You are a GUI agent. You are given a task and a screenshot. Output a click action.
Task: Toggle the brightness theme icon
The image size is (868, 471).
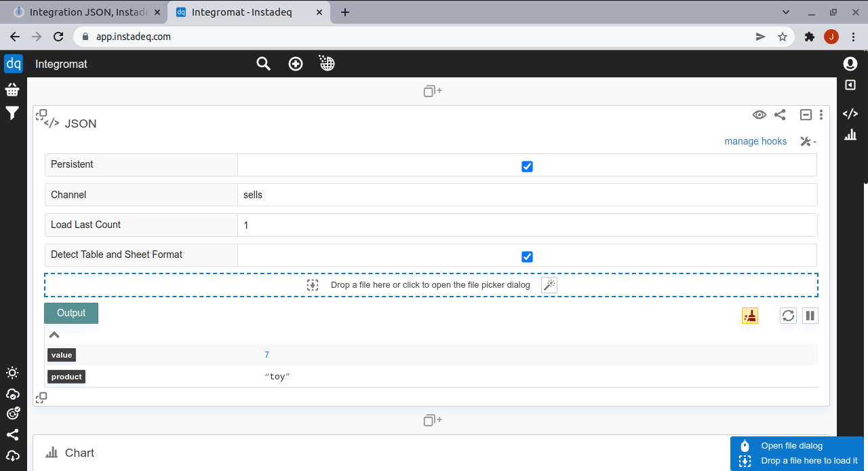pyautogui.click(x=12, y=373)
